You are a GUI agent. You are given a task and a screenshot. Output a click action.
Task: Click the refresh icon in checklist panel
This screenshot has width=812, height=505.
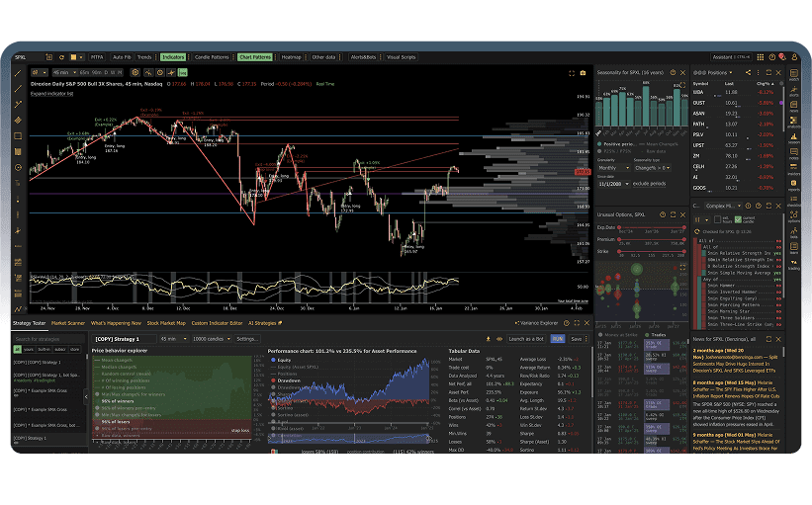click(x=696, y=232)
